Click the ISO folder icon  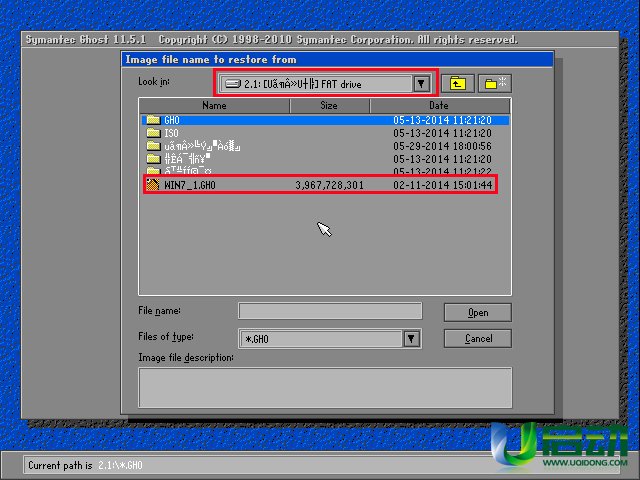tap(153, 133)
